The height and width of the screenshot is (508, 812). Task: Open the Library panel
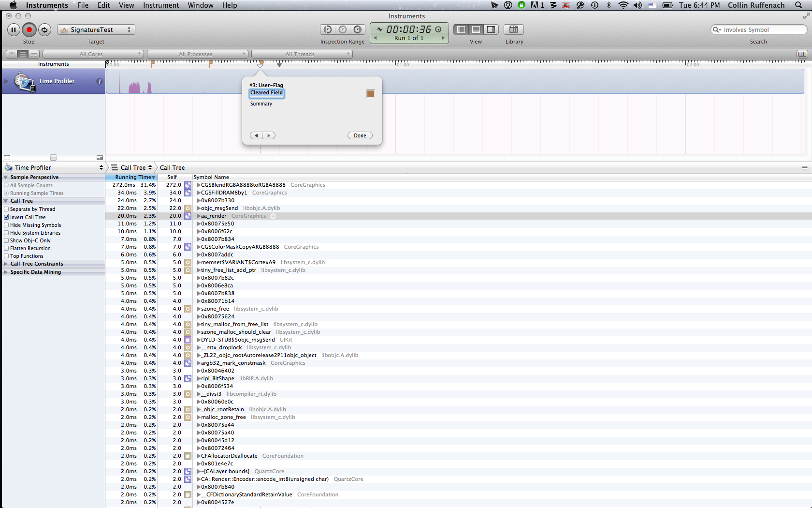pyautogui.click(x=514, y=30)
